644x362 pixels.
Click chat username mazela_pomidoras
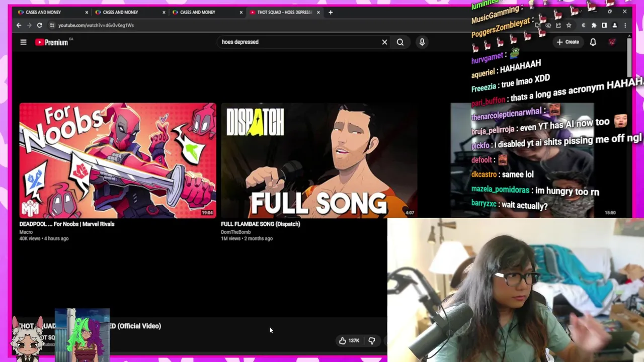[x=500, y=190]
